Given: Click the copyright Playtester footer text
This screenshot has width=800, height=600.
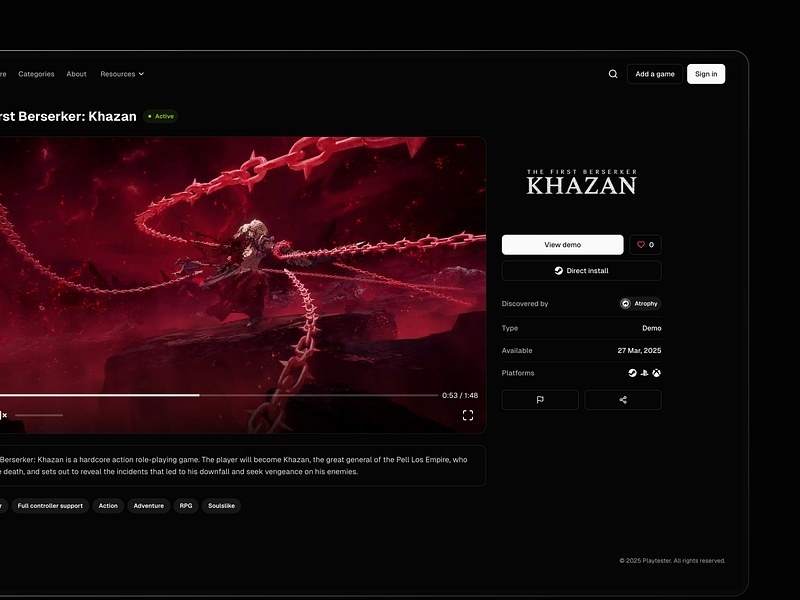Looking at the screenshot, I should click(x=672, y=561).
